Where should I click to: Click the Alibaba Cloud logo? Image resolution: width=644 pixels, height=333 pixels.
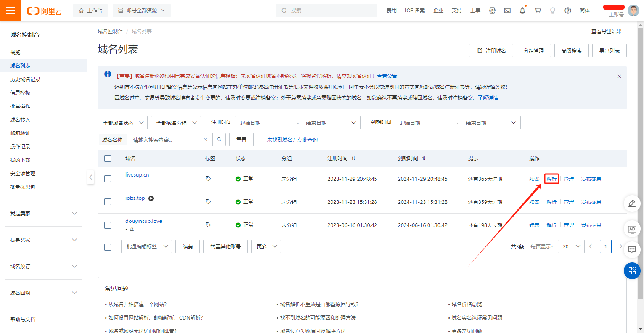[x=45, y=11]
